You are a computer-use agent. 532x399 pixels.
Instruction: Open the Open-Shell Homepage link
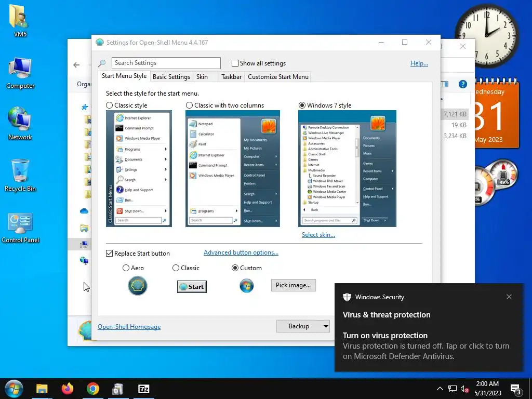coord(129,327)
